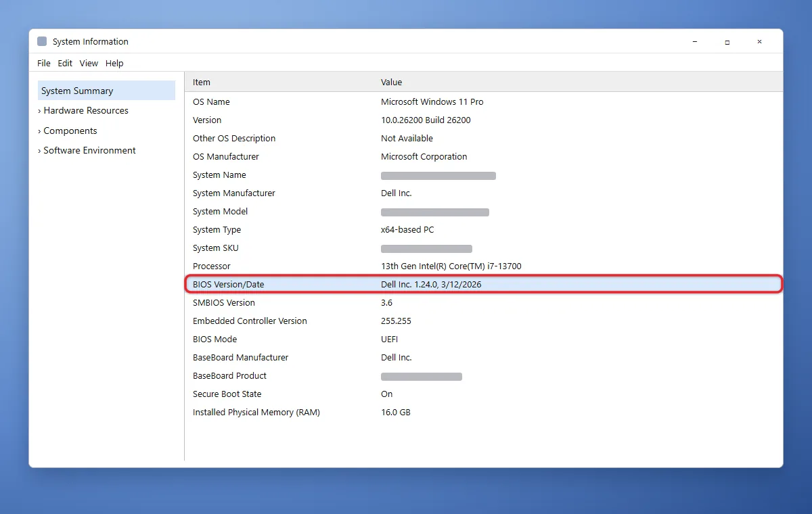Expand the Software Environment chevron
Viewport: 812px width, 514px height.
tap(40, 151)
